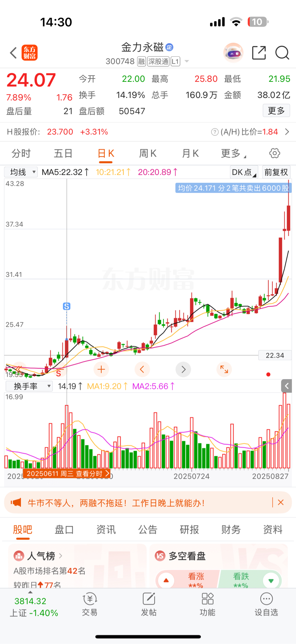Open the 东方财富 logo icon
Viewport: 296px width, 644px height.
(30, 53)
